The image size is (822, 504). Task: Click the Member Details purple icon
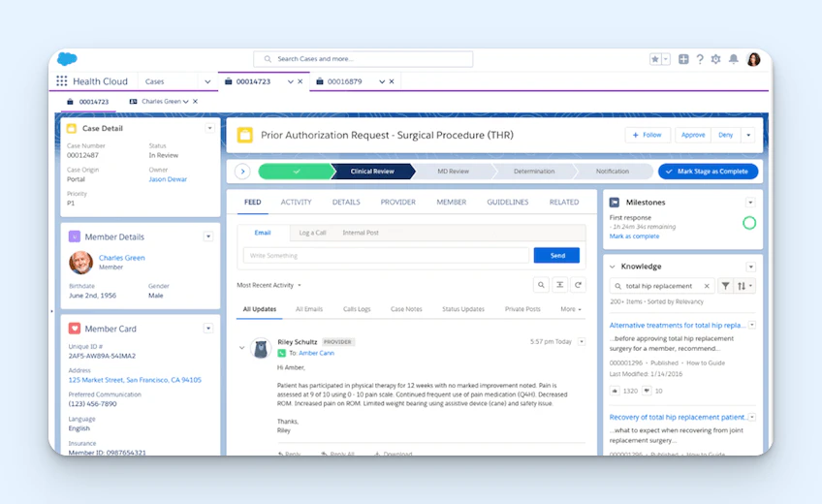click(75, 236)
